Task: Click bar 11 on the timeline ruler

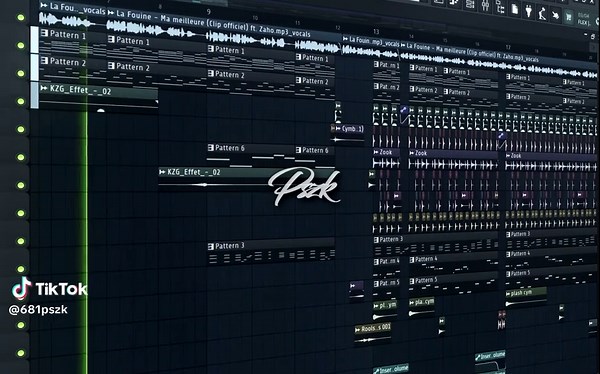Action: [x=298, y=23]
